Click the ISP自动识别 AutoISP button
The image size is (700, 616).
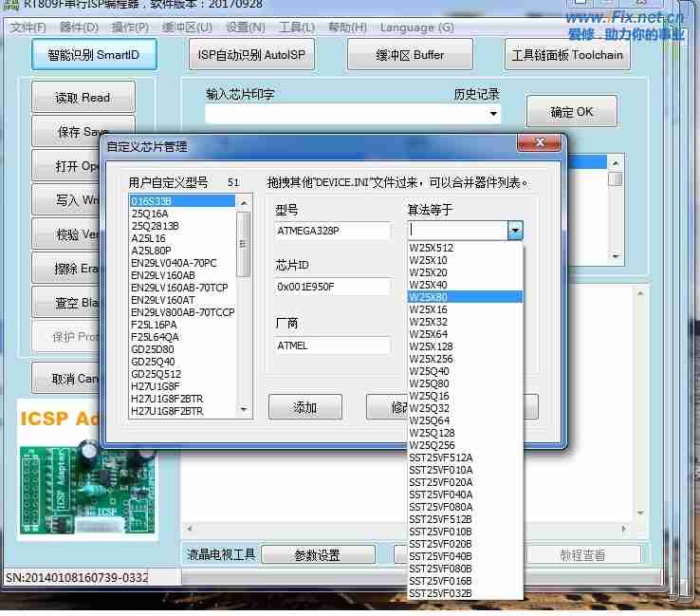(x=251, y=54)
